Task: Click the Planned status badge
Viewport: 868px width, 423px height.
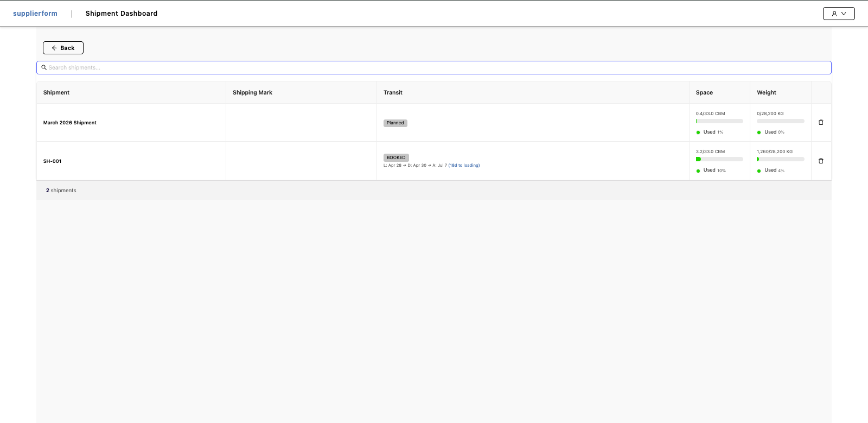Action: click(x=395, y=123)
